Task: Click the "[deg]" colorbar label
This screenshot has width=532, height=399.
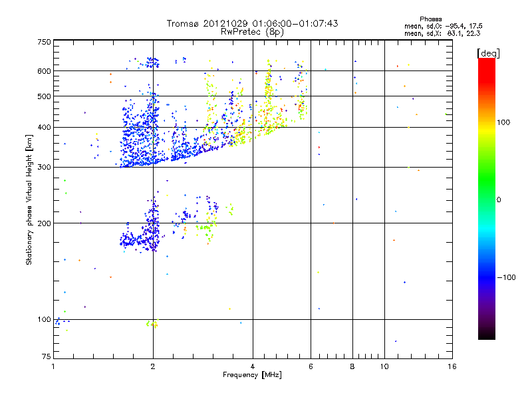Action: [488, 53]
